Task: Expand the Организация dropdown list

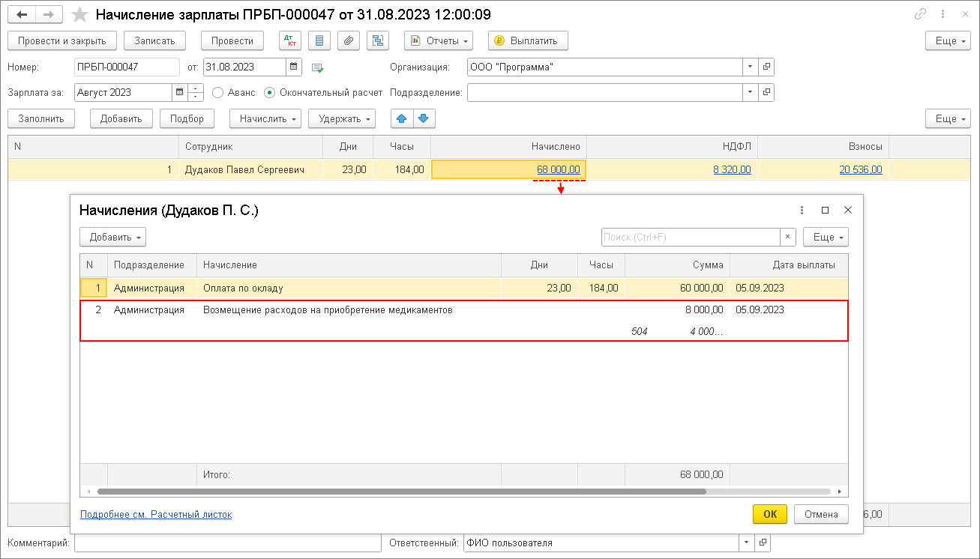Action: 751,67
